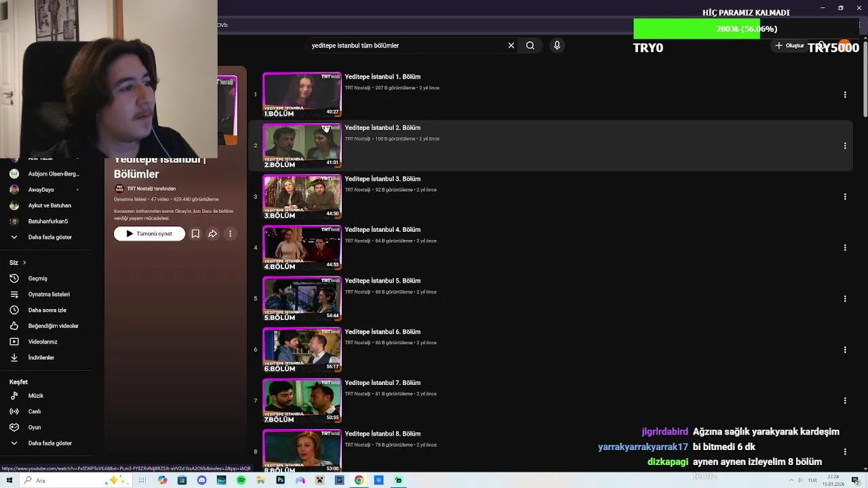Open title Yeditepe İstanbul 8. Bölüm
Viewport: 868px width, 488px height.
[x=382, y=434]
